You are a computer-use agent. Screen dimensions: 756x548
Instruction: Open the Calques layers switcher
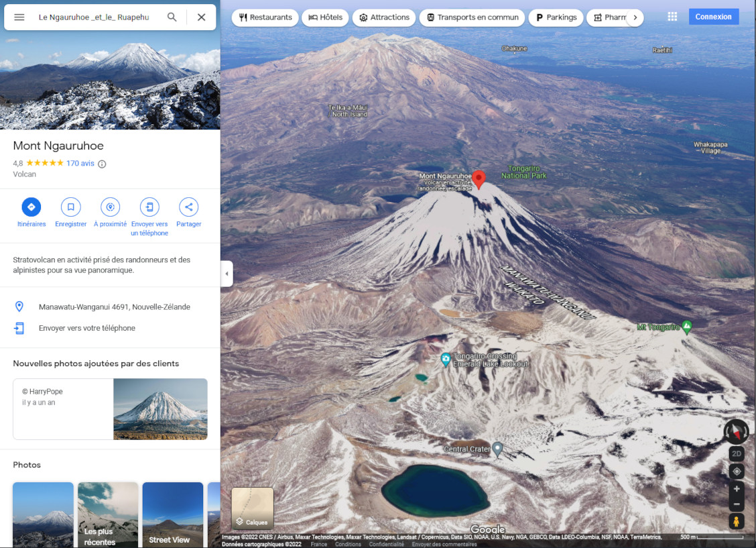pyautogui.click(x=253, y=508)
